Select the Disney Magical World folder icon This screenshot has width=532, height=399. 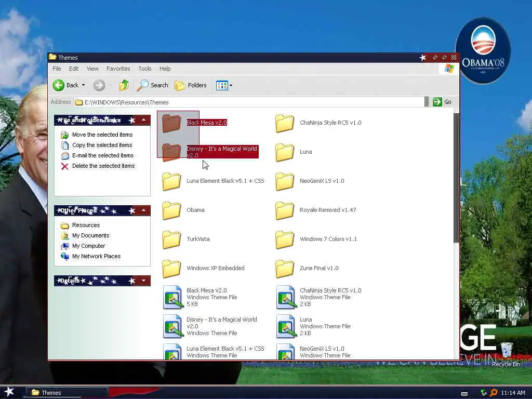tap(171, 152)
